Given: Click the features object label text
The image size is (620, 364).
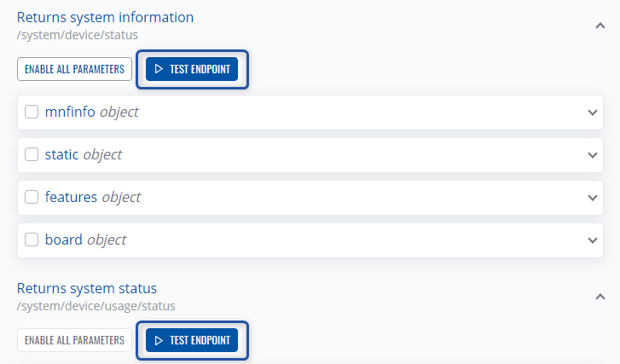Looking at the screenshot, I should (92, 197).
